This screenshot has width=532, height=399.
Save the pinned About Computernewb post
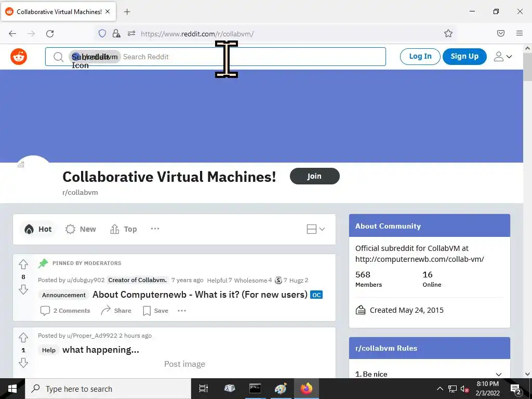click(155, 311)
